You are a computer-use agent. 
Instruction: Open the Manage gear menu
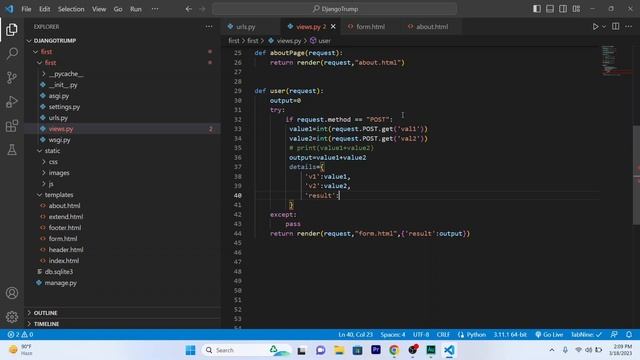click(12, 317)
